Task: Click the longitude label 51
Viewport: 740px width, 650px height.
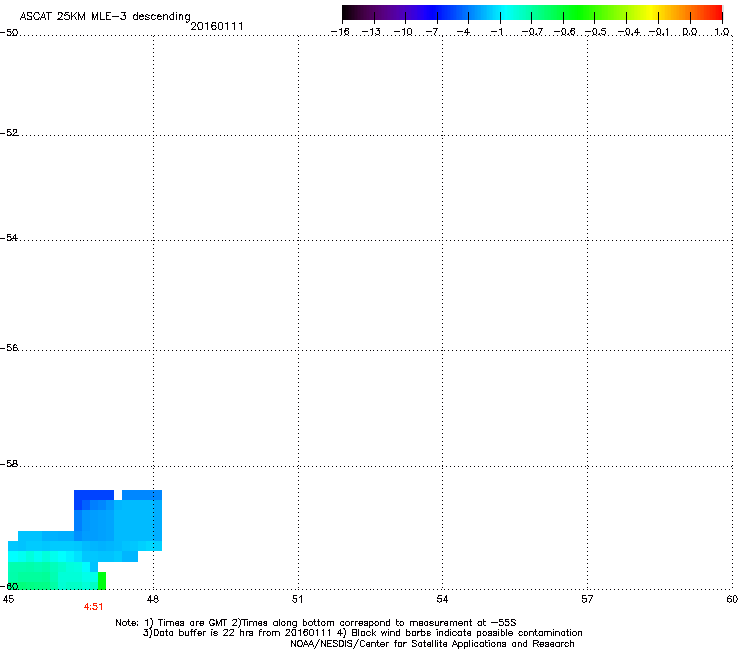Action: click(297, 599)
